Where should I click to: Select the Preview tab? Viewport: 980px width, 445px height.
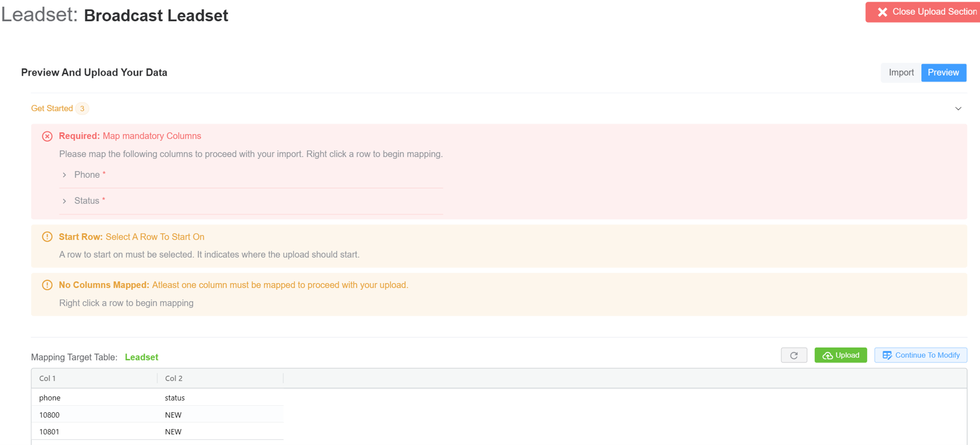943,72
